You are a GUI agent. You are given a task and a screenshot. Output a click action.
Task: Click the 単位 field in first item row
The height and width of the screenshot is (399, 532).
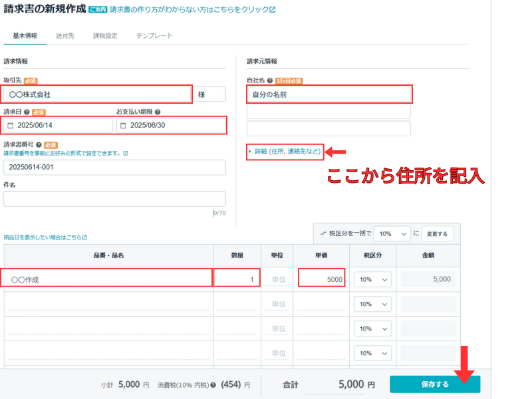tap(278, 279)
